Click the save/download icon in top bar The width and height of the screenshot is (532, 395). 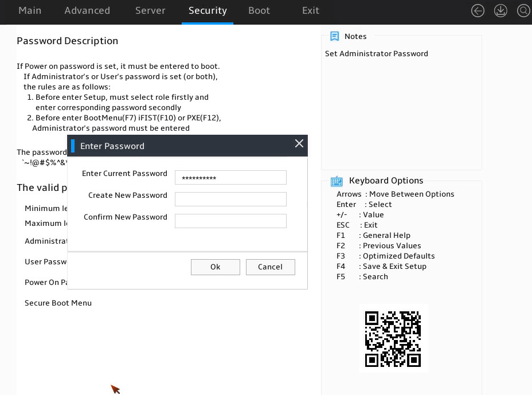click(500, 11)
